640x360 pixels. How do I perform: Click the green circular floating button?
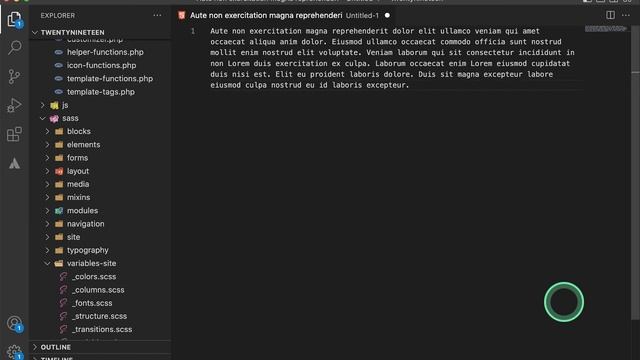point(564,302)
